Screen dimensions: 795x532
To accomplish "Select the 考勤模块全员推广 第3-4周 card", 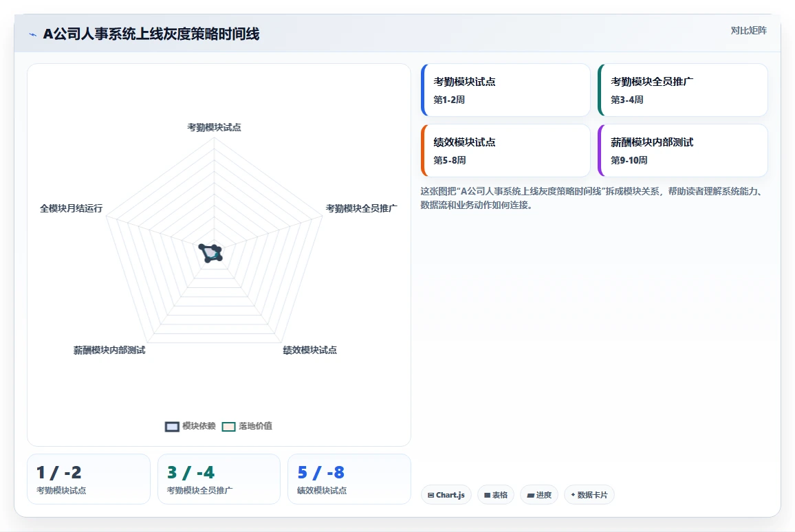I will click(682, 90).
